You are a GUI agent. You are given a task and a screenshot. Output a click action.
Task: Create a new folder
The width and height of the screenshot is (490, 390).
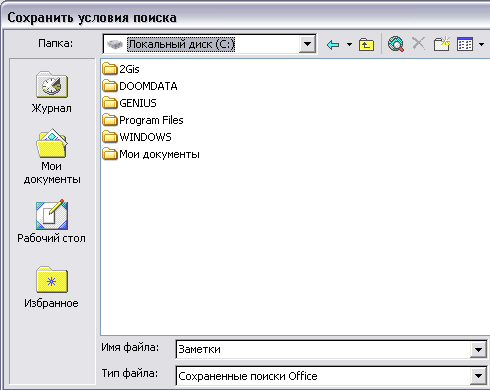click(442, 44)
